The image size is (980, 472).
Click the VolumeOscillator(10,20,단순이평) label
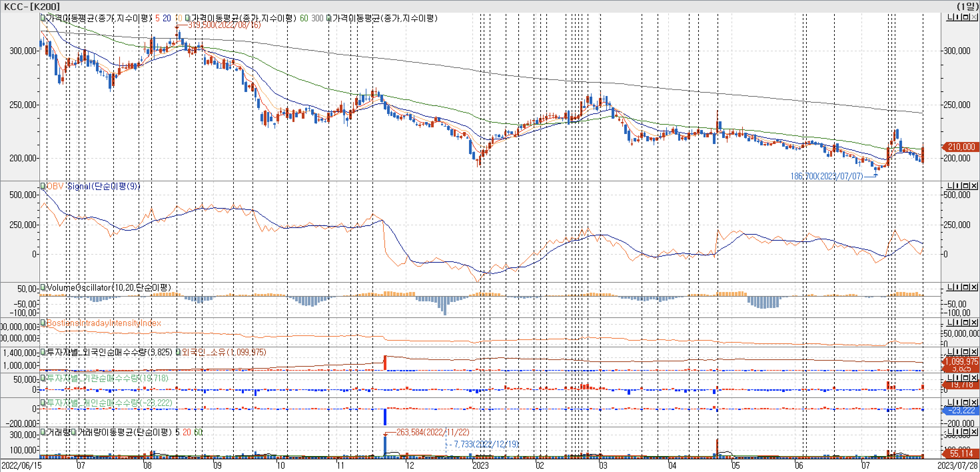tap(108, 287)
